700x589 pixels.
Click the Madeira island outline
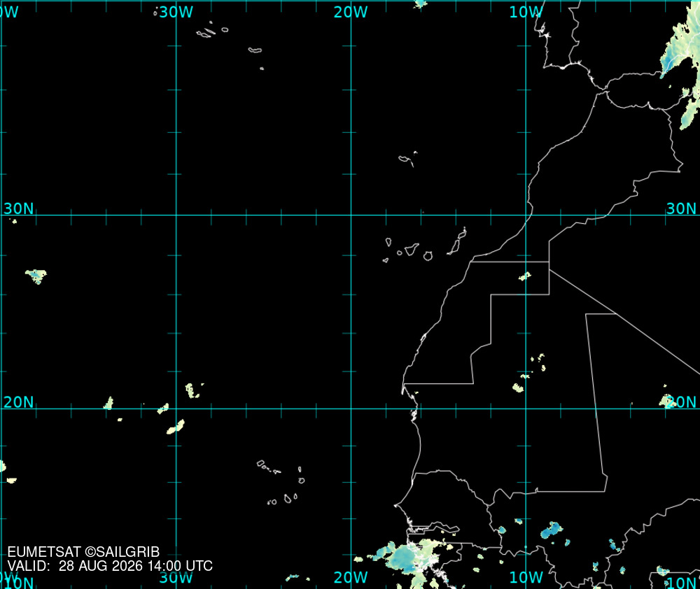pos(407,159)
